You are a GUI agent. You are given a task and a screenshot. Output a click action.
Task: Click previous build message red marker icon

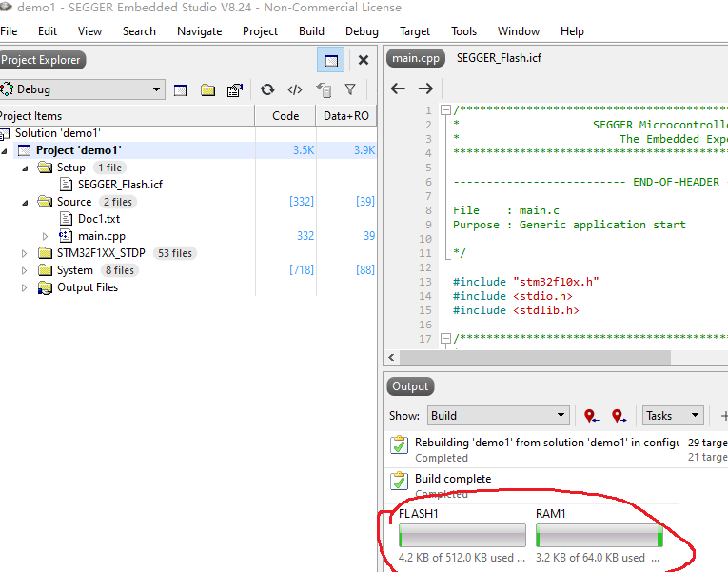click(x=591, y=416)
